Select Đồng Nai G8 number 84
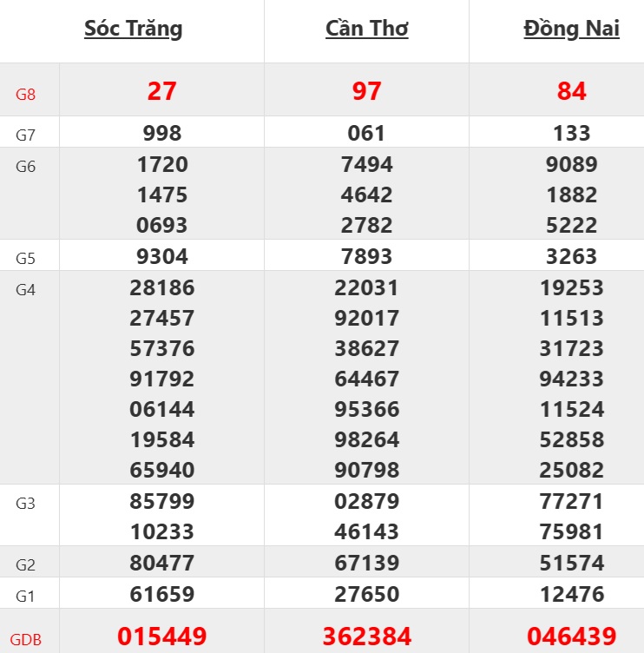 572,91
